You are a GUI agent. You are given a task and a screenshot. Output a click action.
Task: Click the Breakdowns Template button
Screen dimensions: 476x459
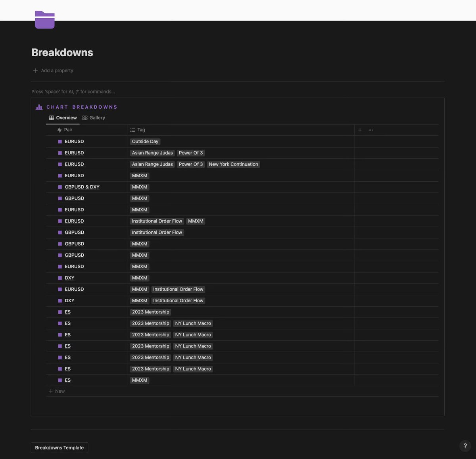click(59, 447)
